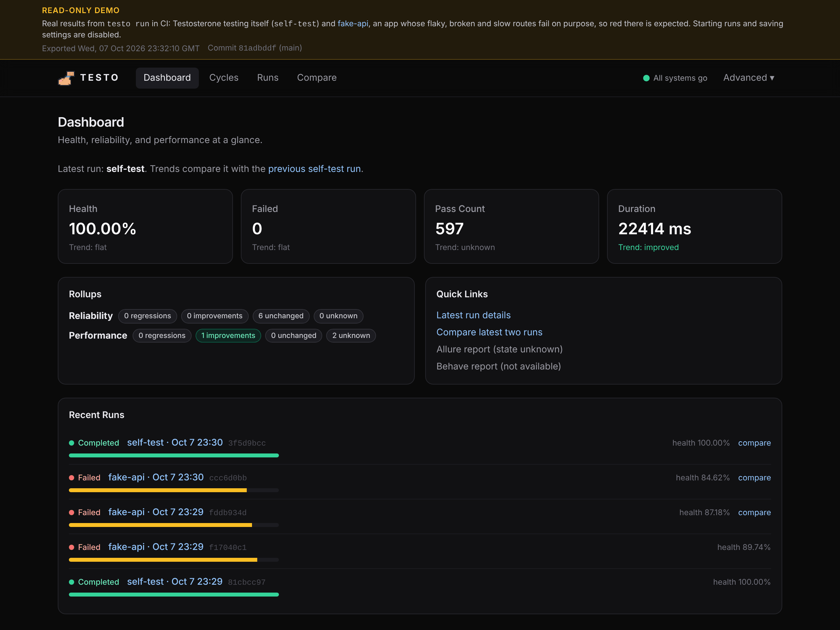Switch to the Cycles tab
The height and width of the screenshot is (630, 840).
click(224, 78)
